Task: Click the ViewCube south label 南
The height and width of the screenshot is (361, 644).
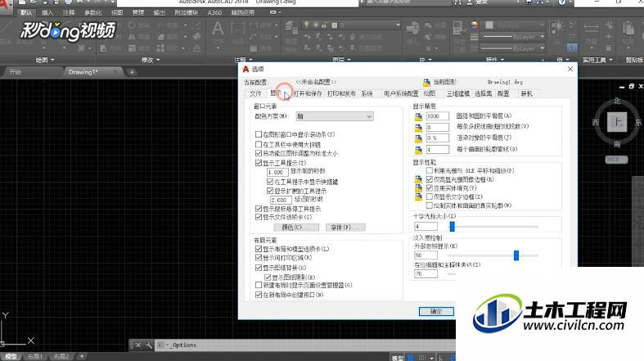Action: (x=617, y=144)
